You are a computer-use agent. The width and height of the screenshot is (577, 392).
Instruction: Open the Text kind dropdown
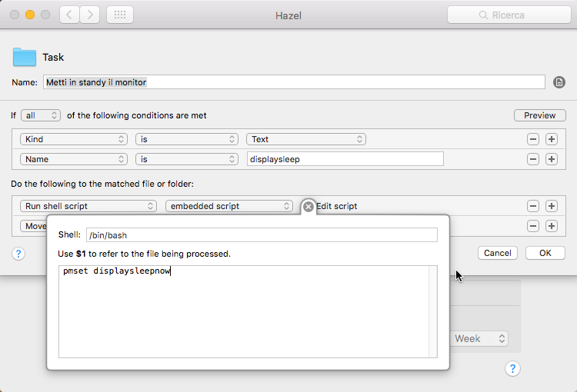(306, 139)
